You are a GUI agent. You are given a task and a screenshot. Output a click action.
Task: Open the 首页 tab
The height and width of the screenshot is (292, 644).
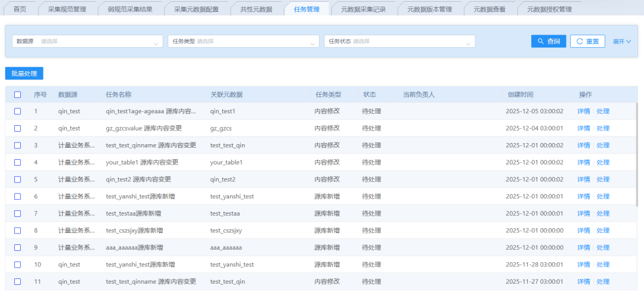coord(20,9)
